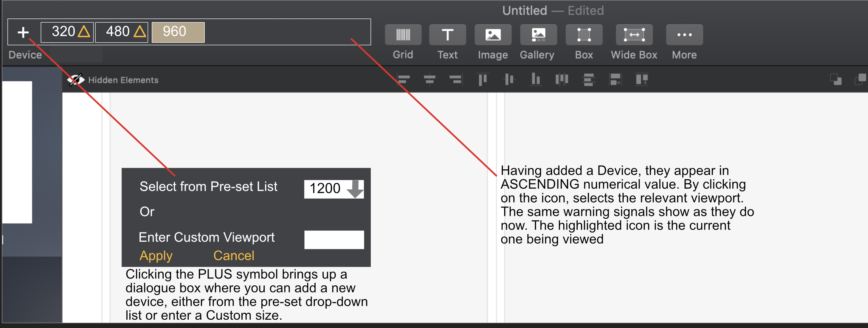This screenshot has width=868, height=328.
Task: Click Apply in the device dialog
Action: [156, 256]
